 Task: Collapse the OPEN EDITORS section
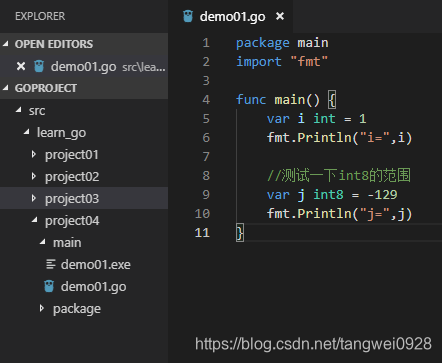click(6, 44)
